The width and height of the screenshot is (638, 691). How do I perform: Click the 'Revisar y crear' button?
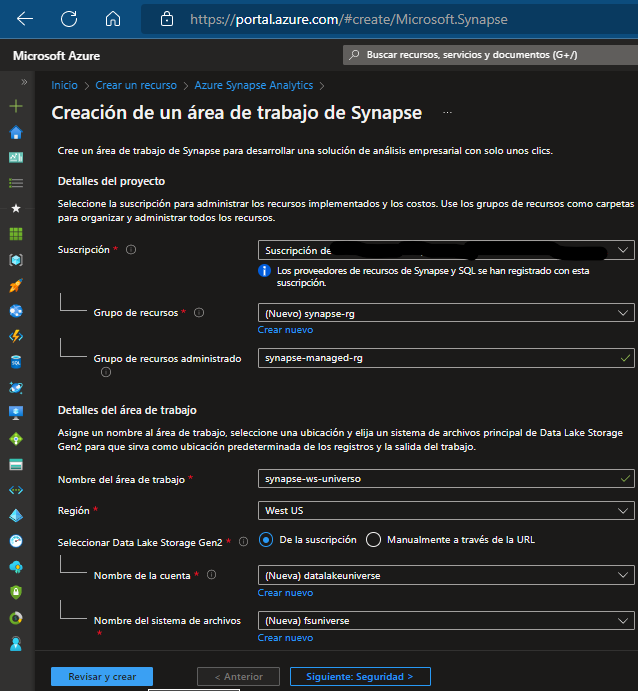click(x=102, y=676)
